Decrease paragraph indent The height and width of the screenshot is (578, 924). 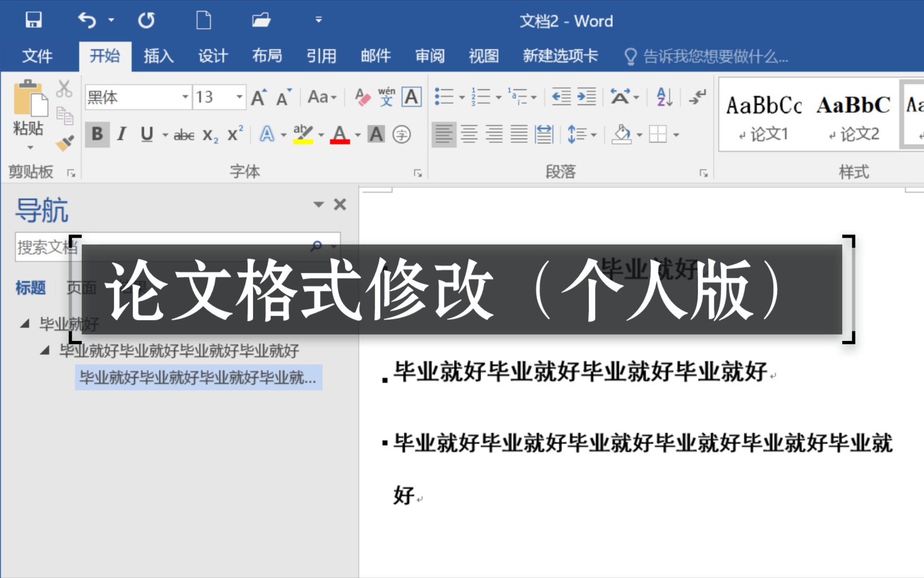(x=561, y=97)
